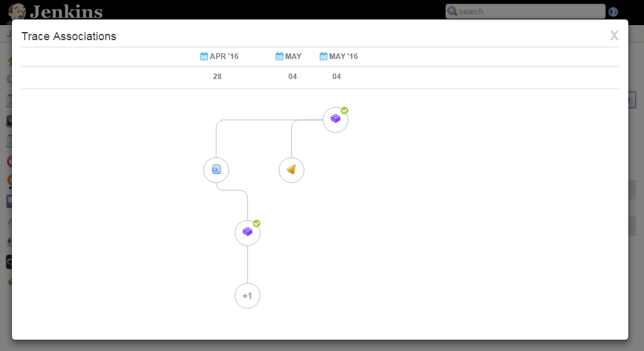644x351 pixels.
Task: Click the APR '16 calendar icon
Action: 204,57
